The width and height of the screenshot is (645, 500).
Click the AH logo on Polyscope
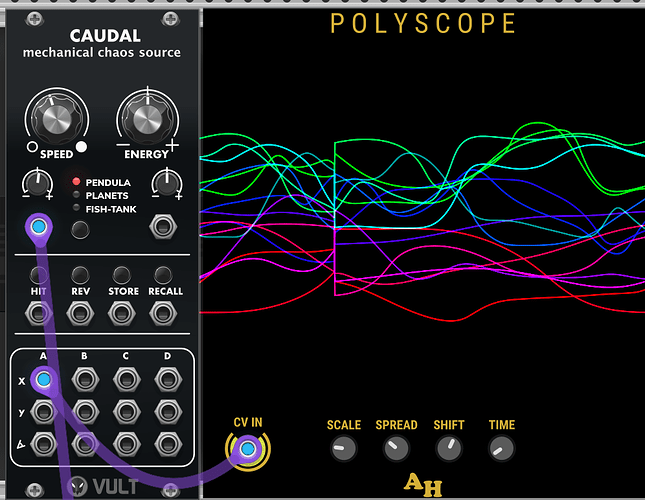tap(423, 485)
